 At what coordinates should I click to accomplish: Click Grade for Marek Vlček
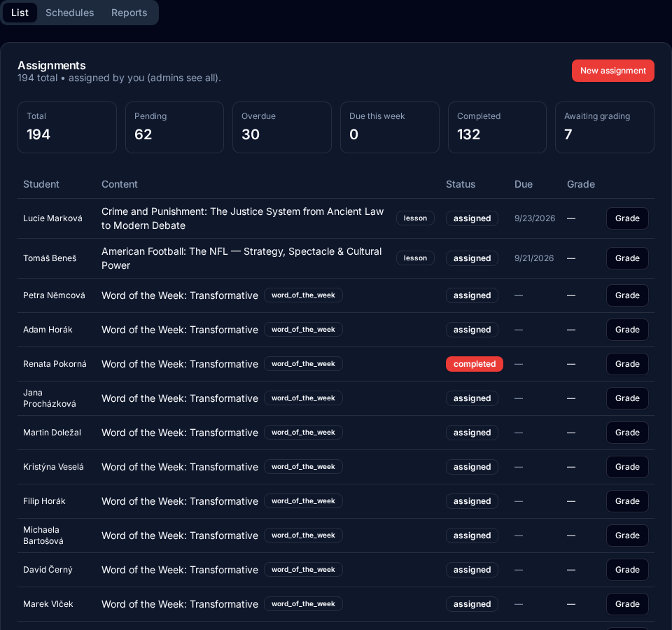click(627, 604)
